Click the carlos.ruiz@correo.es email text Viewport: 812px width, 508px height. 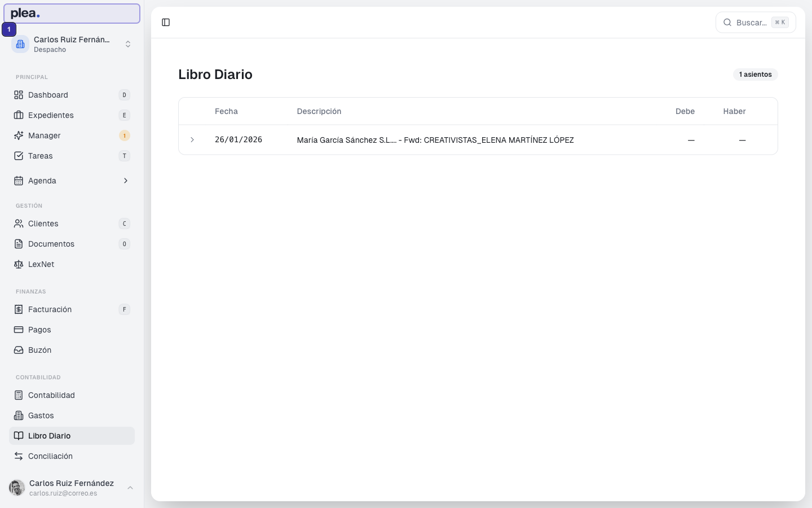coord(63,493)
